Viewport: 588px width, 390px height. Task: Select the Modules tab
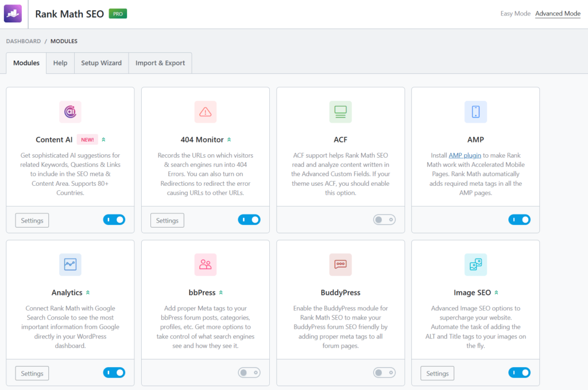pos(26,63)
